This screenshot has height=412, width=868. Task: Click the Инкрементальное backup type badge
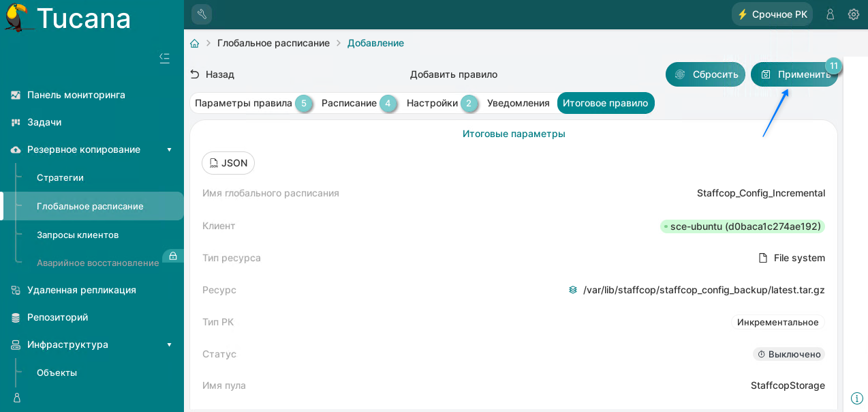[778, 322]
